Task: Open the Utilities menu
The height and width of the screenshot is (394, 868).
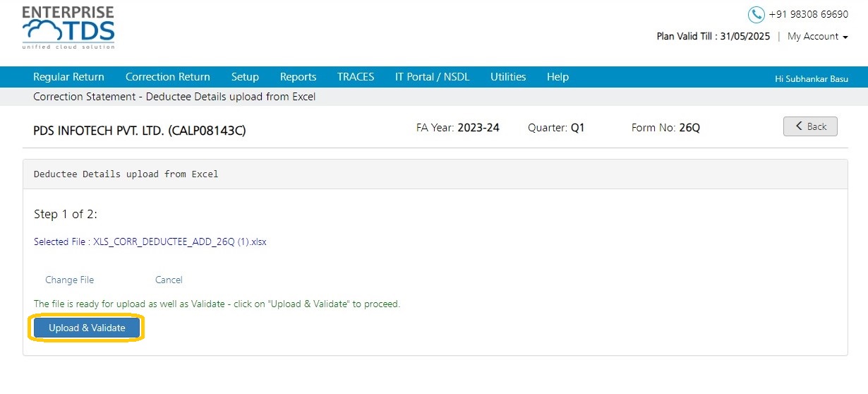Action: pyautogui.click(x=508, y=77)
